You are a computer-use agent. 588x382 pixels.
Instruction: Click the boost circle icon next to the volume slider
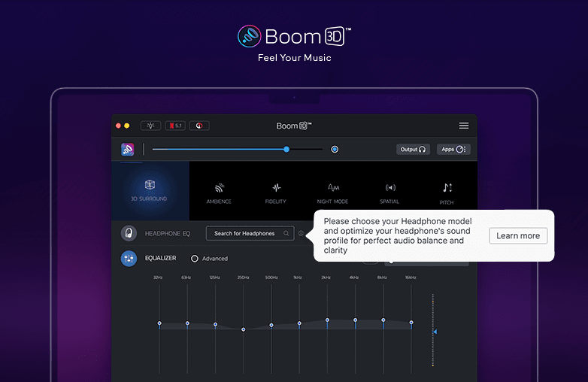tap(335, 149)
